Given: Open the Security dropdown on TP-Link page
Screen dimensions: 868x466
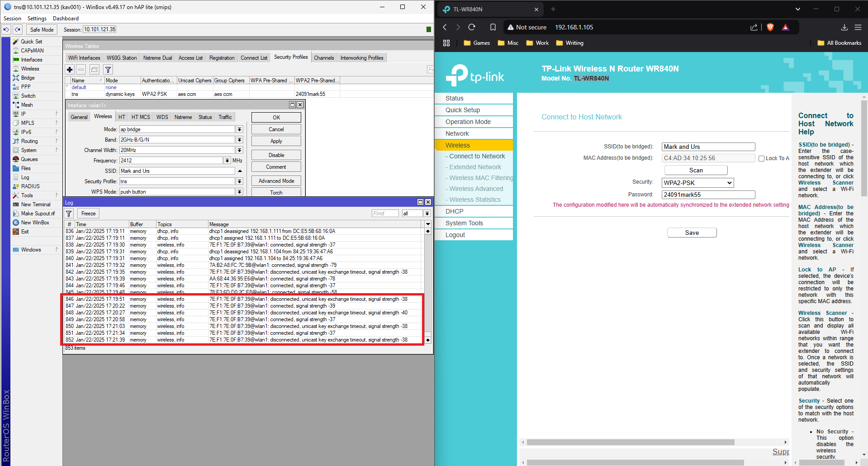Looking at the screenshot, I should tap(697, 183).
